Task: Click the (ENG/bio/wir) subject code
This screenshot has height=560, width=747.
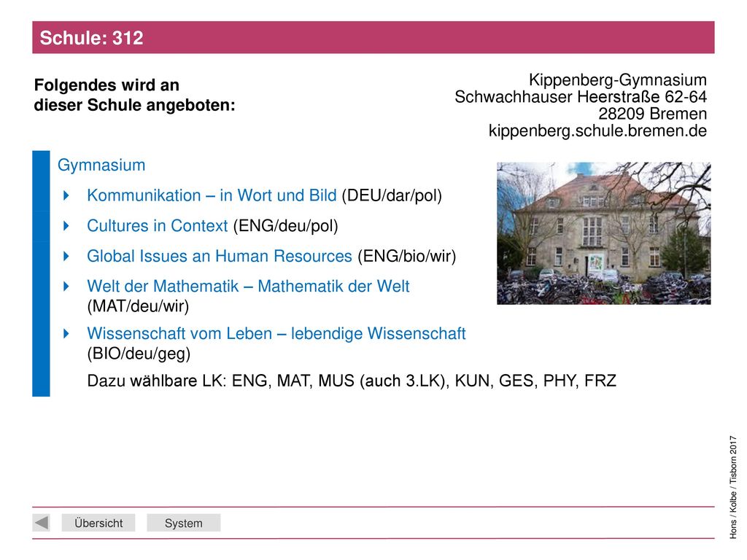Action: [x=407, y=256]
